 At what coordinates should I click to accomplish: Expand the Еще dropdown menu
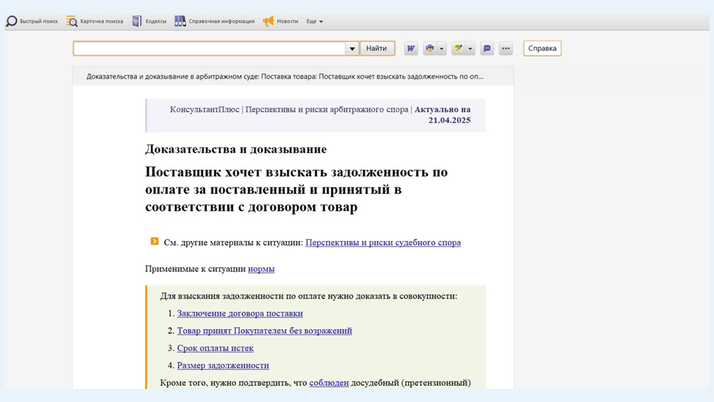click(315, 21)
